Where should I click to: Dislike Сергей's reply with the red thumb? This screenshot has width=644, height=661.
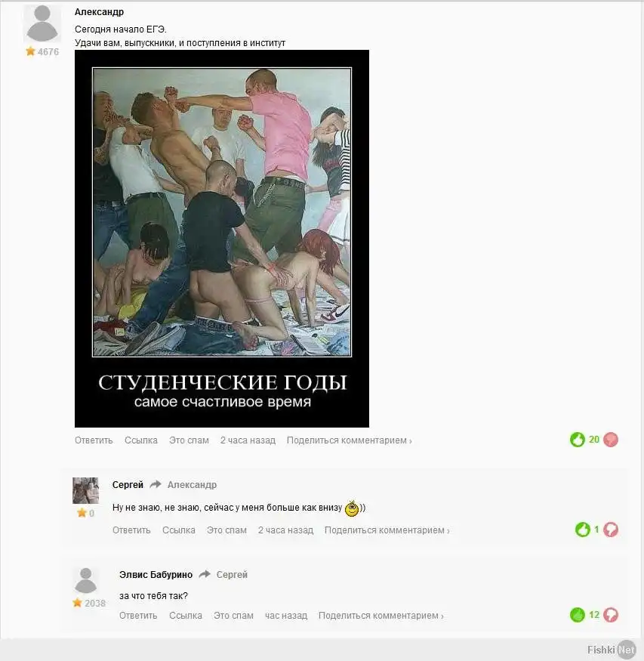click(610, 530)
